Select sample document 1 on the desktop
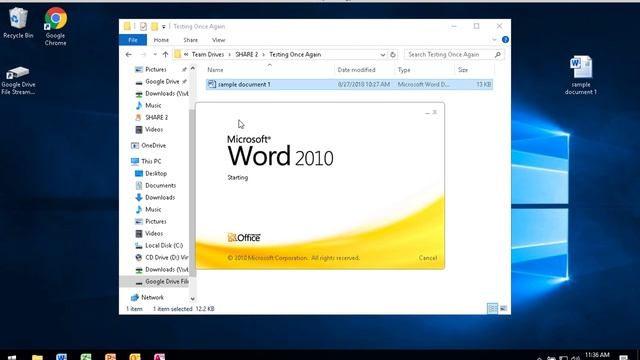The height and width of the screenshot is (360, 640). pyautogui.click(x=580, y=76)
